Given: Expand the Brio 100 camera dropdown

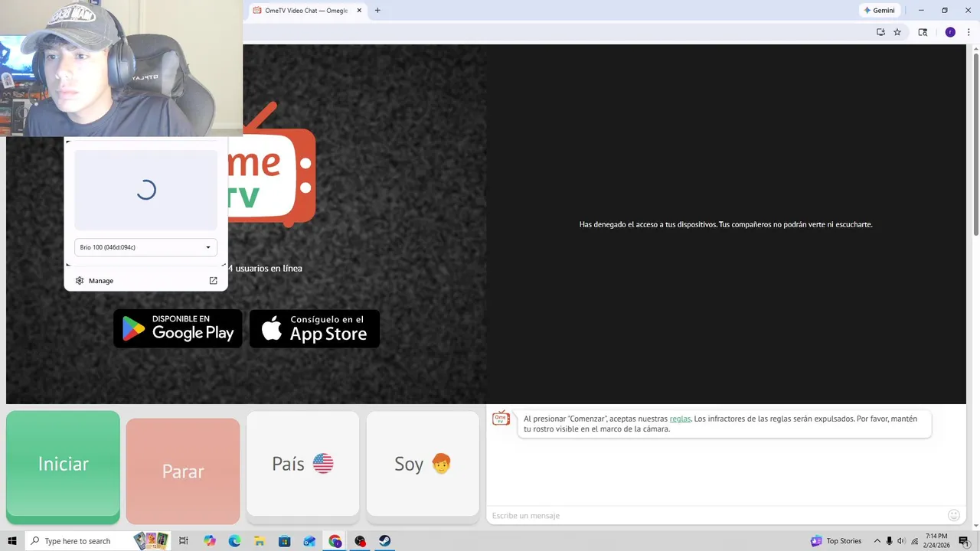Looking at the screenshot, I should point(145,247).
